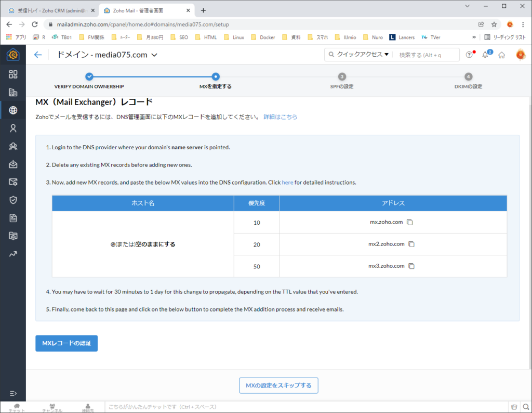Click the browser address bar URL

coord(143,24)
